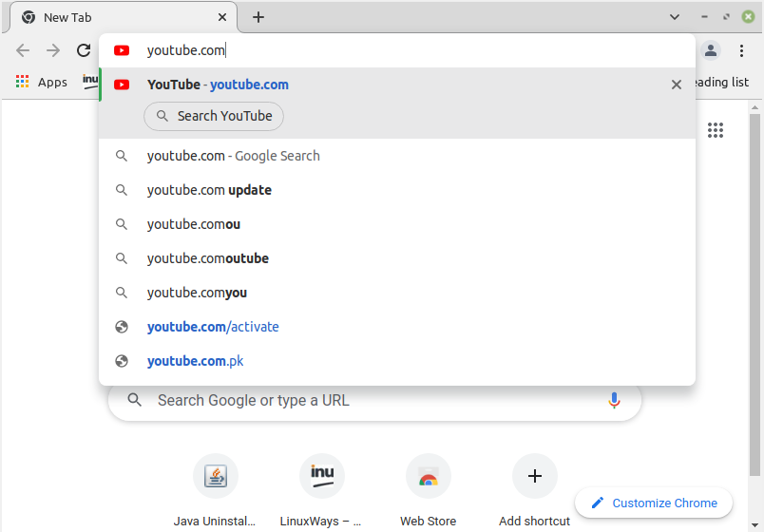
Task: Click the page vertical scrollbar
Action: (754, 294)
